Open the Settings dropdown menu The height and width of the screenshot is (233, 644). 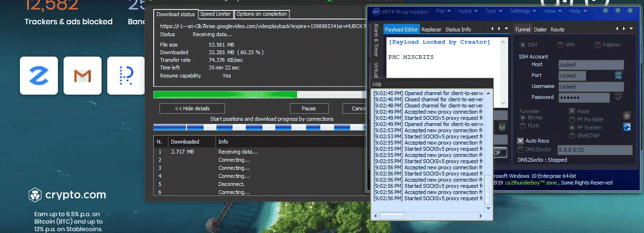[523, 11]
